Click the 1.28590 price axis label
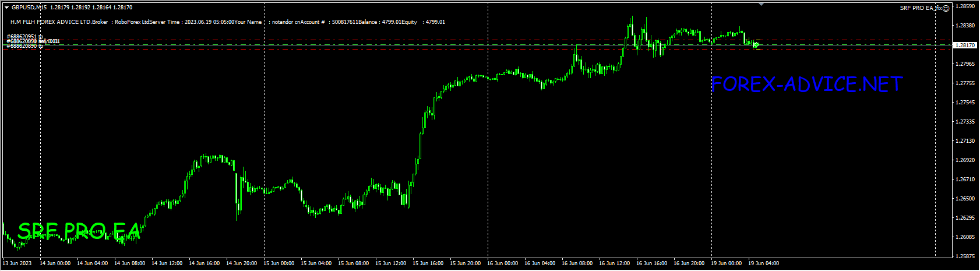 [966, 6]
